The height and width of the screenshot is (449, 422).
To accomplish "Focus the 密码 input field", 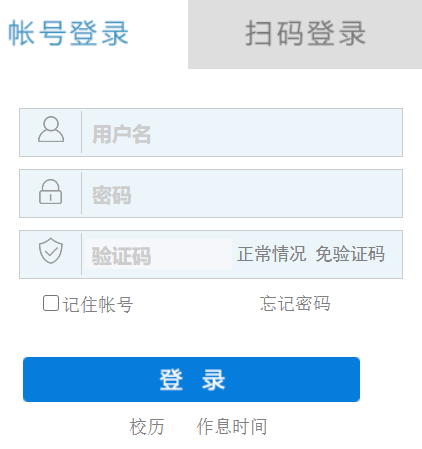I will pyautogui.click(x=242, y=193).
